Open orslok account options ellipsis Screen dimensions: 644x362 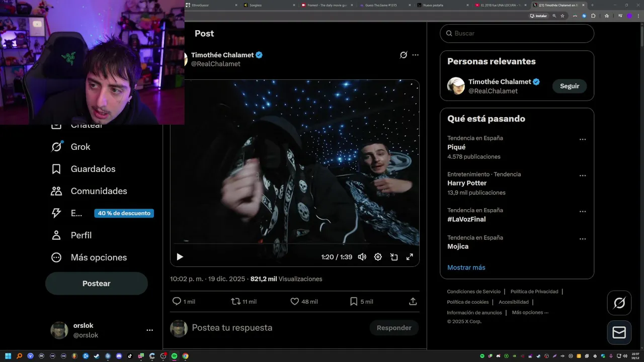pyautogui.click(x=149, y=330)
